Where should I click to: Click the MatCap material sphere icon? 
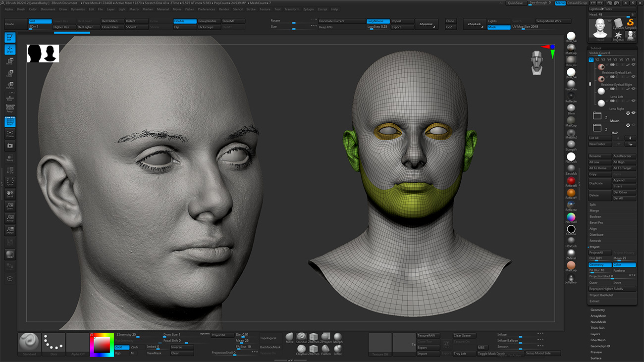click(571, 48)
